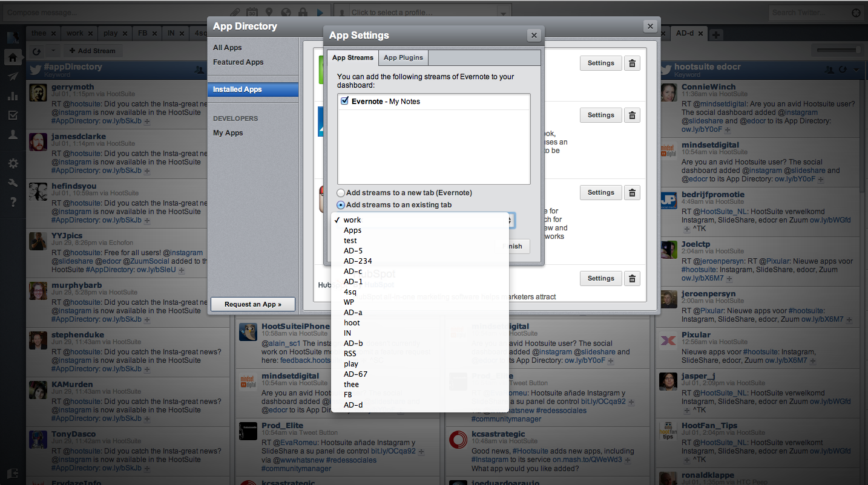This screenshot has width=868, height=485.
Task: Click the privacy lock icon in compose bar
Action: point(303,12)
